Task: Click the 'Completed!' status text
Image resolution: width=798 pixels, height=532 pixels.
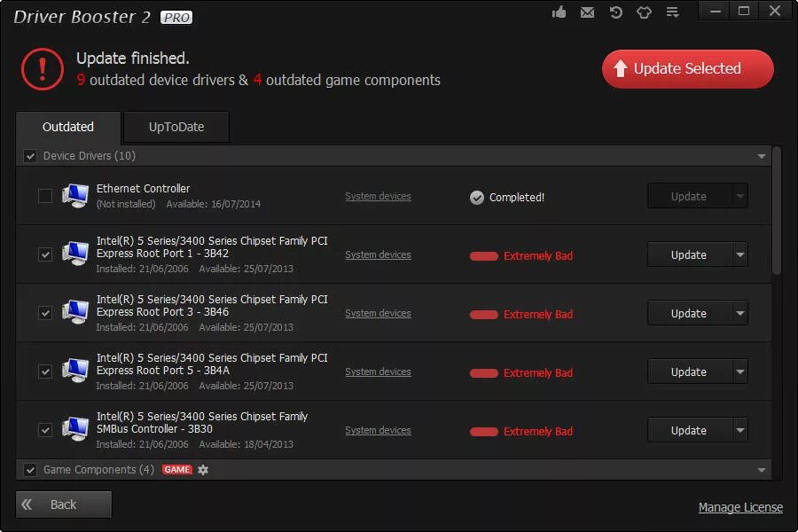Action: coord(517,198)
